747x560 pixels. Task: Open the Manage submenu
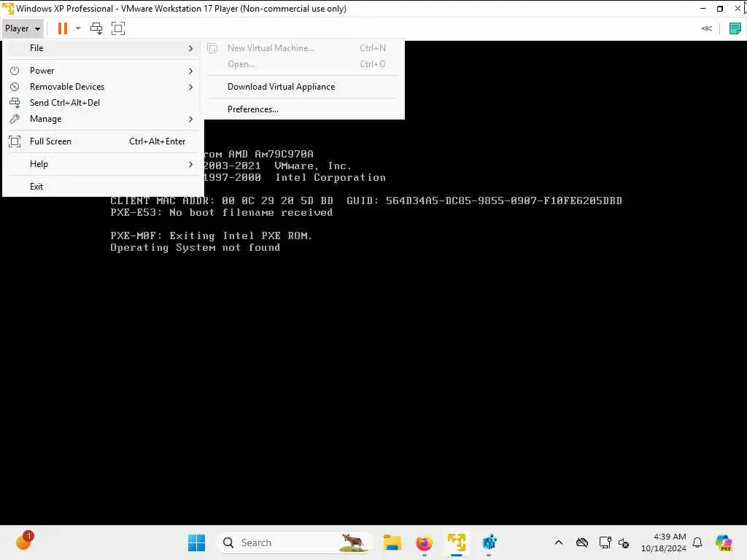point(102,119)
